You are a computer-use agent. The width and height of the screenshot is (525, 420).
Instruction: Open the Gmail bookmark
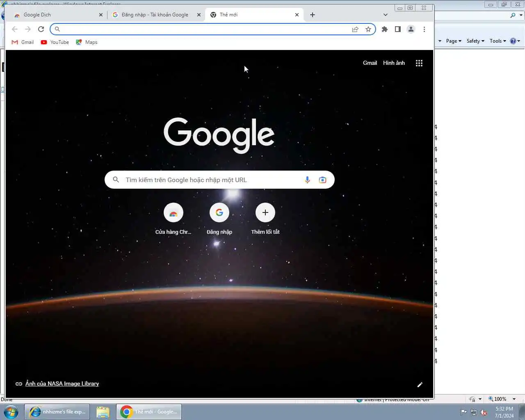[23, 42]
